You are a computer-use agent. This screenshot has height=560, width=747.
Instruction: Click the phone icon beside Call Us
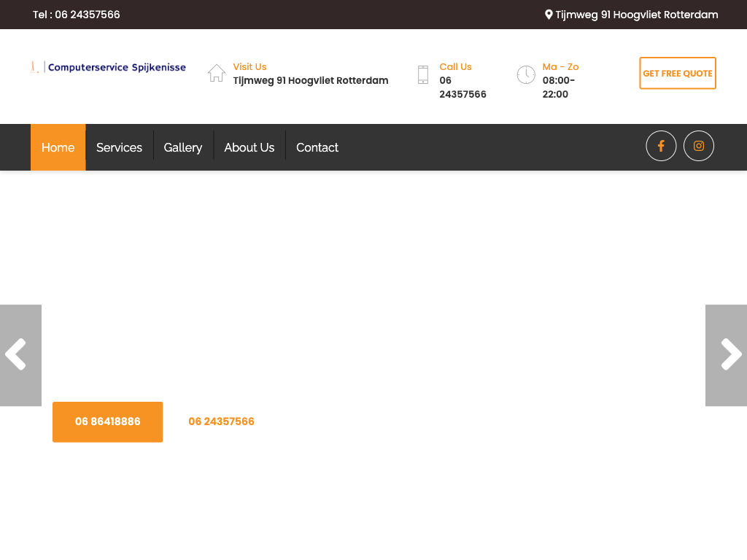(x=423, y=74)
